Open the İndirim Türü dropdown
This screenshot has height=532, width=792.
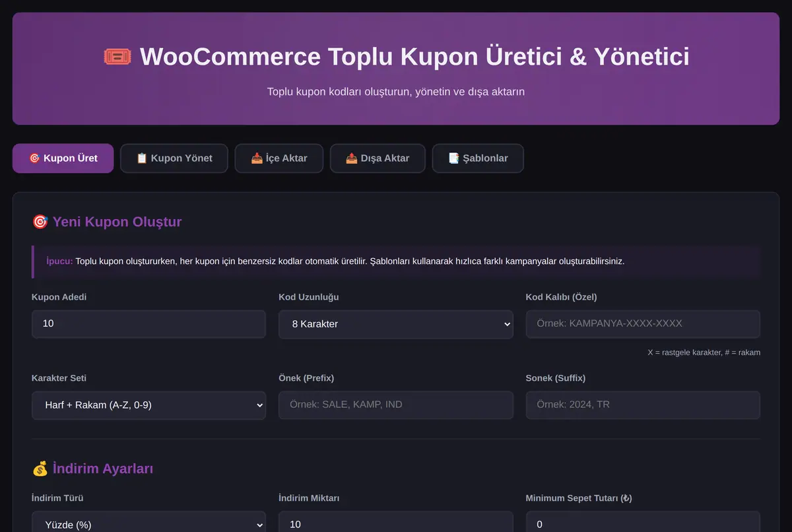click(x=148, y=522)
